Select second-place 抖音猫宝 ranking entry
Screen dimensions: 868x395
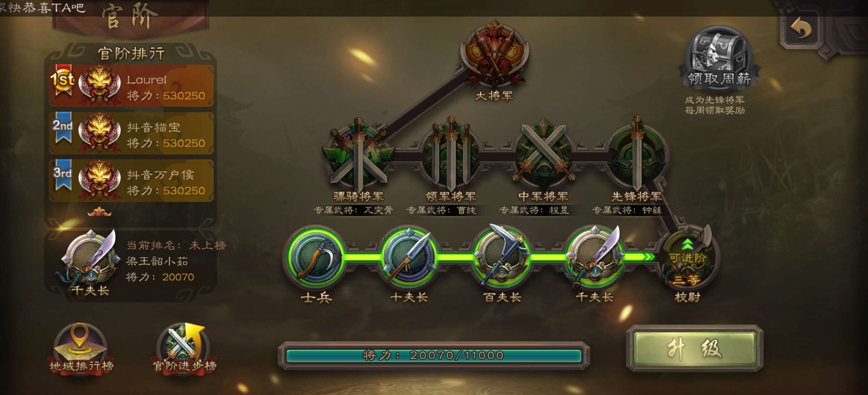pyautogui.click(x=131, y=133)
